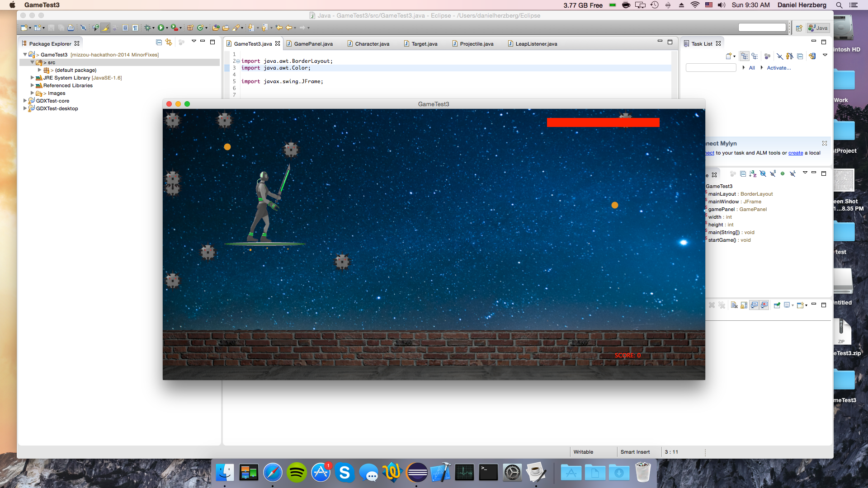Toggle Hide Fields in Outline view

click(x=763, y=174)
